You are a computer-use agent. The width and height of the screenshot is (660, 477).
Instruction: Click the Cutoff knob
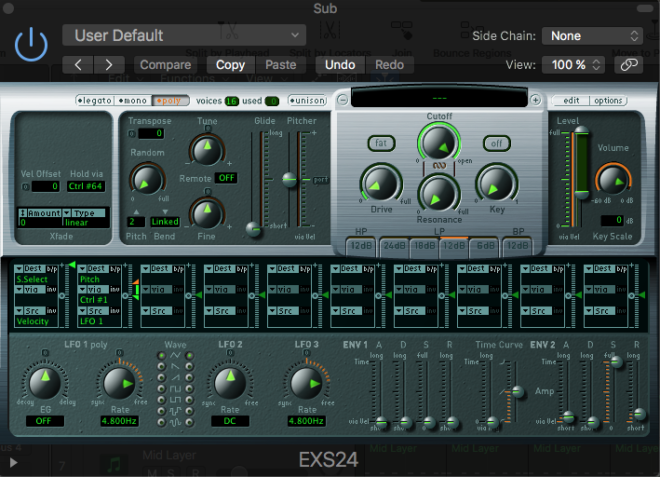tap(439, 143)
